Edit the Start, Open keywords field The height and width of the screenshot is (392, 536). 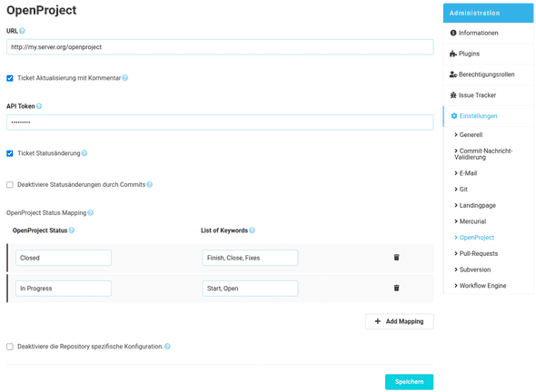pos(250,289)
